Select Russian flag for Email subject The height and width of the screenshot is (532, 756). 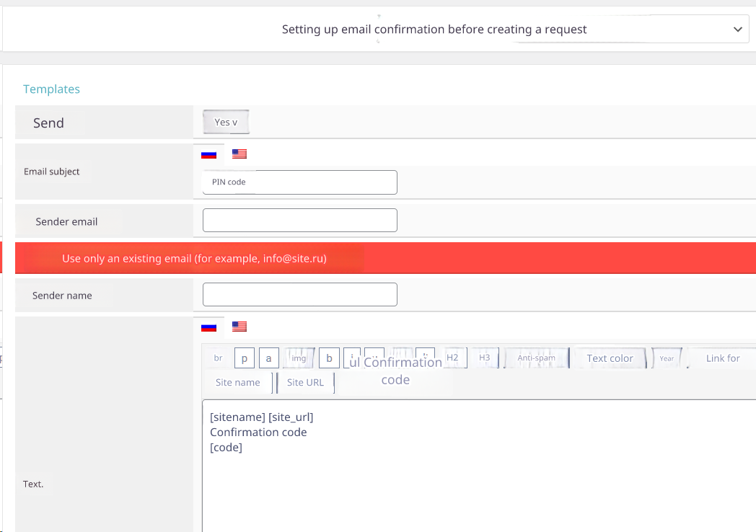click(209, 154)
